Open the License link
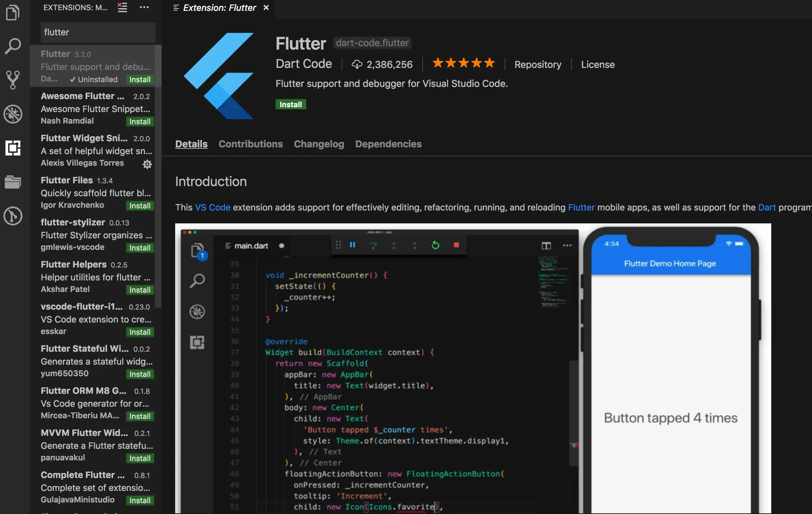Viewport: 812px width, 514px height. 597,65
